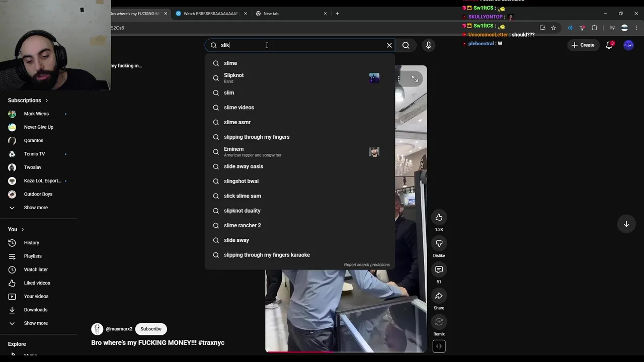The height and width of the screenshot is (362, 644).
Task: Start voice search with microphone icon
Action: (x=429, y=45)
